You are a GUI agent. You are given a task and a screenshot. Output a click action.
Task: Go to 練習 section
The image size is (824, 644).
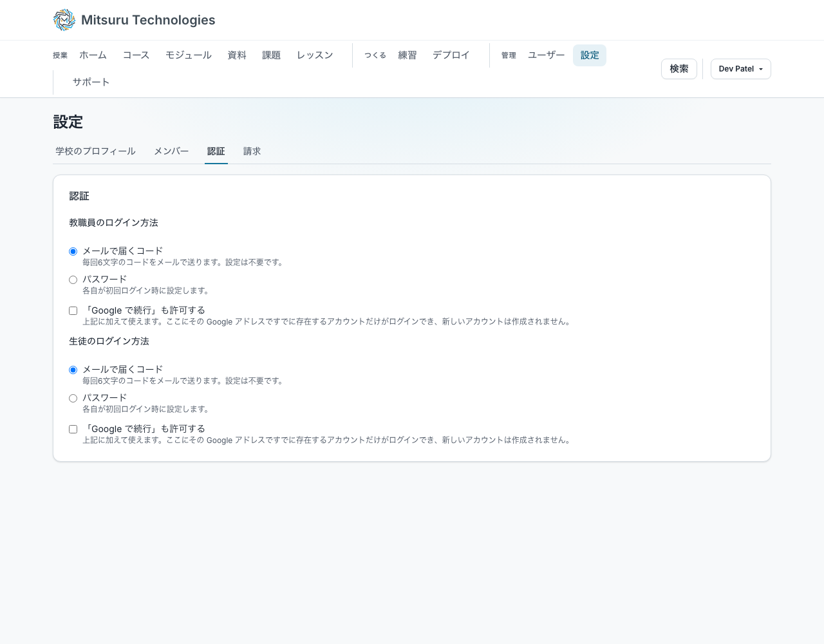click(407, 55)
